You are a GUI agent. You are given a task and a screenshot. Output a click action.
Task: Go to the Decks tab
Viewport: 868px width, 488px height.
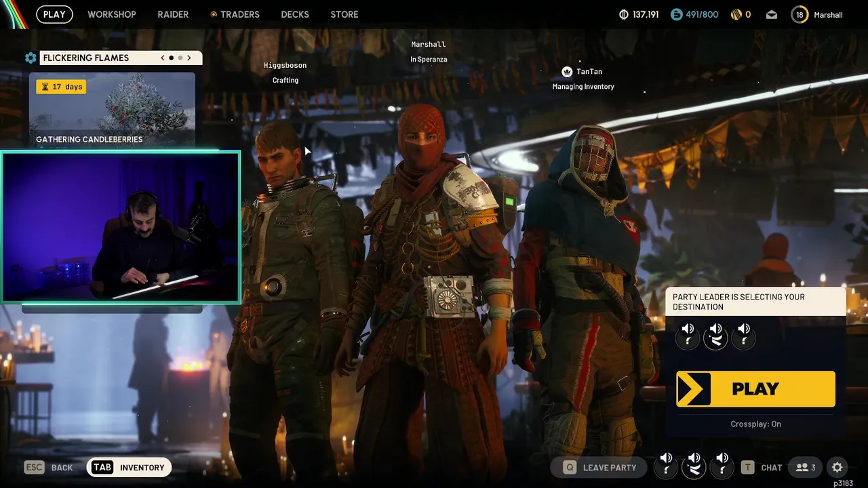pos(295,14)
